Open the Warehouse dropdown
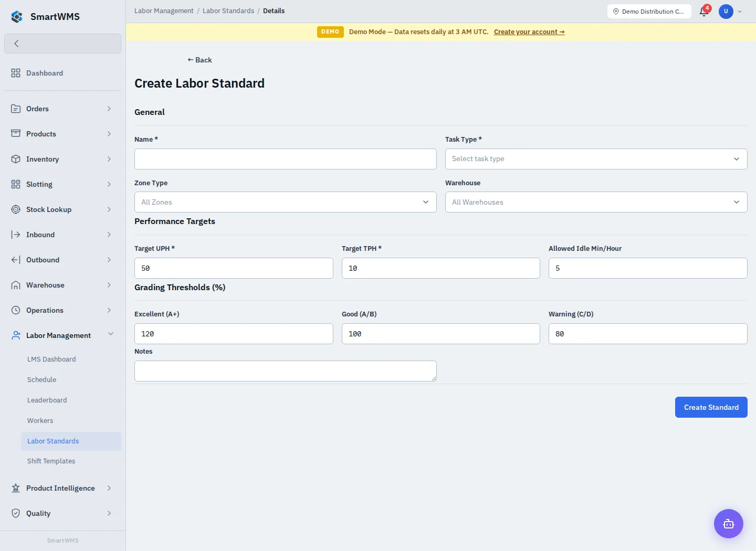This screenshot has width=756, height=551. pyautogui.click(x=596, y=202)
